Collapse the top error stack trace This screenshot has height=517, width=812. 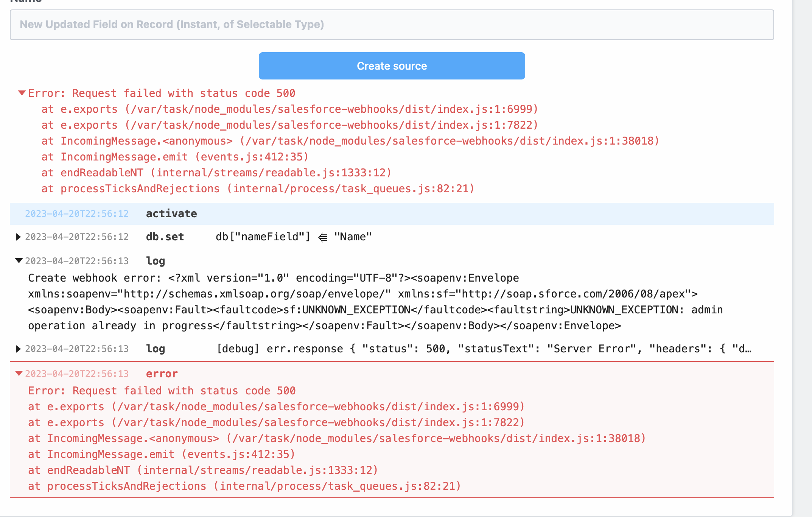[21, 93]
